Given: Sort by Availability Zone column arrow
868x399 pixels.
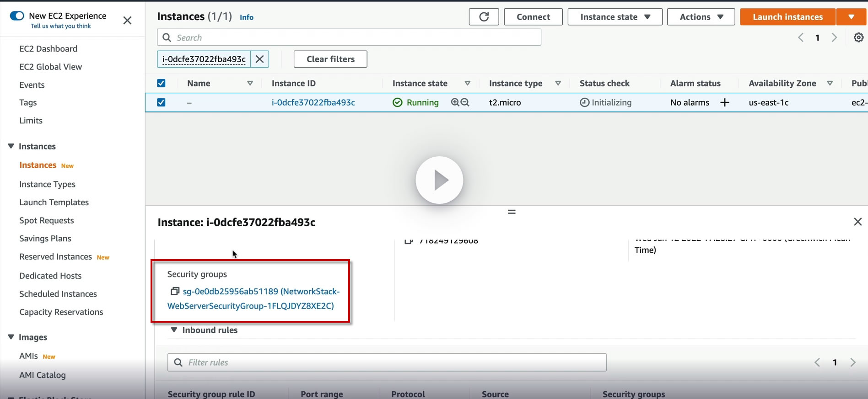Looking at the screenshot, I should pos(830,83).
